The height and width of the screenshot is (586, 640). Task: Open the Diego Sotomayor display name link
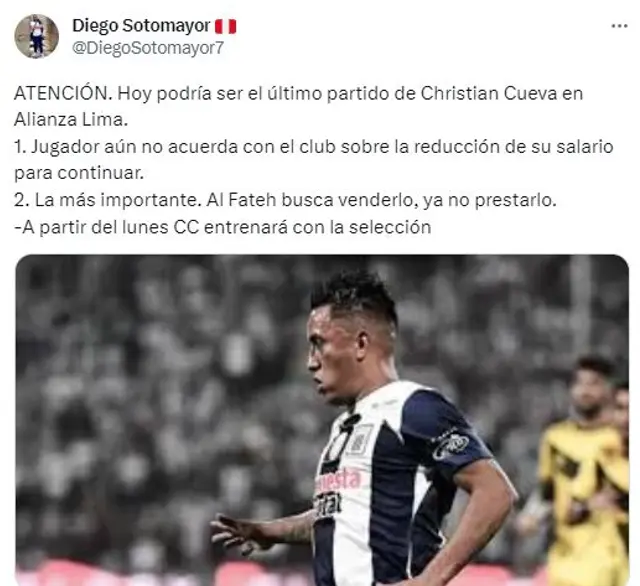pyautogui.click(x=141, y=26)
